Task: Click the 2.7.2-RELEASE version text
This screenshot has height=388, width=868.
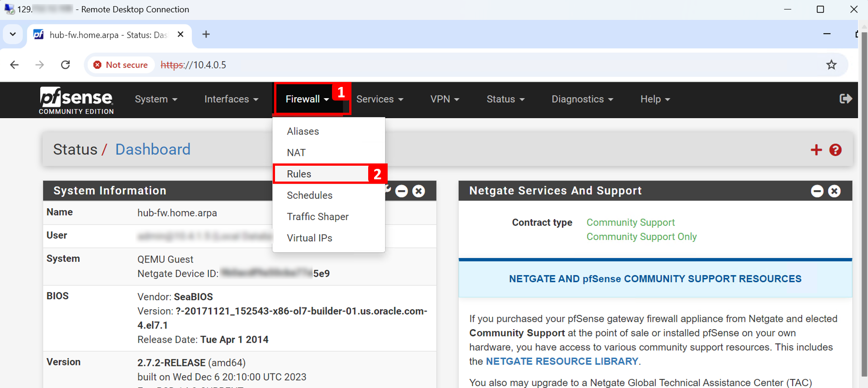Action: (171, 363)
